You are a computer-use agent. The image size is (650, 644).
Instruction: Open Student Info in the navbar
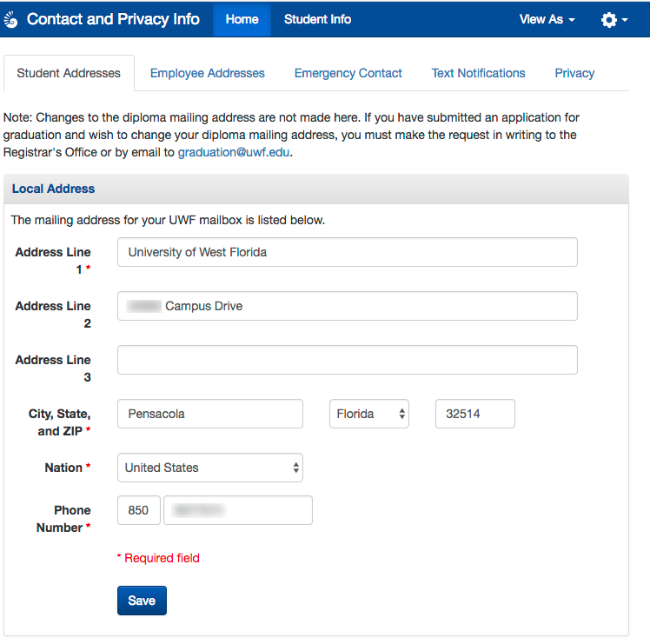(317, 19)
